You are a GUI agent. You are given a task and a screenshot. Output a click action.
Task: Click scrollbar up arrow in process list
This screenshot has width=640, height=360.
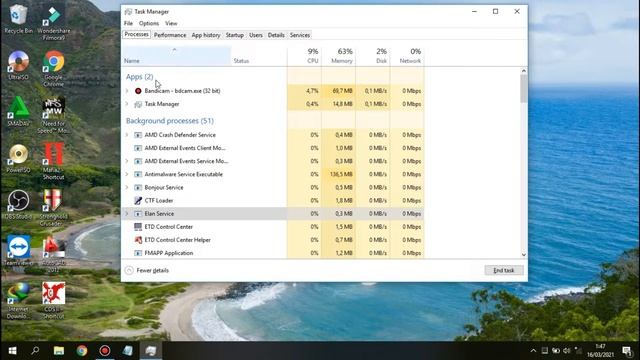point(524,71)
